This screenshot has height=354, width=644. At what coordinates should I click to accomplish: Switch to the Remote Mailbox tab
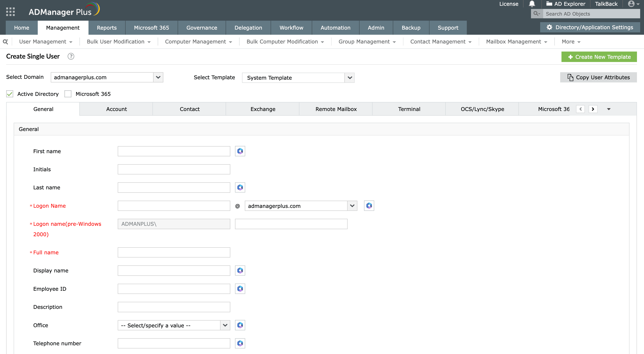[x=336, y=109]
